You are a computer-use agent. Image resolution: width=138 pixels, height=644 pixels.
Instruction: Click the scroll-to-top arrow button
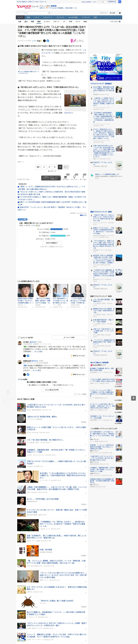click(133, 398)
